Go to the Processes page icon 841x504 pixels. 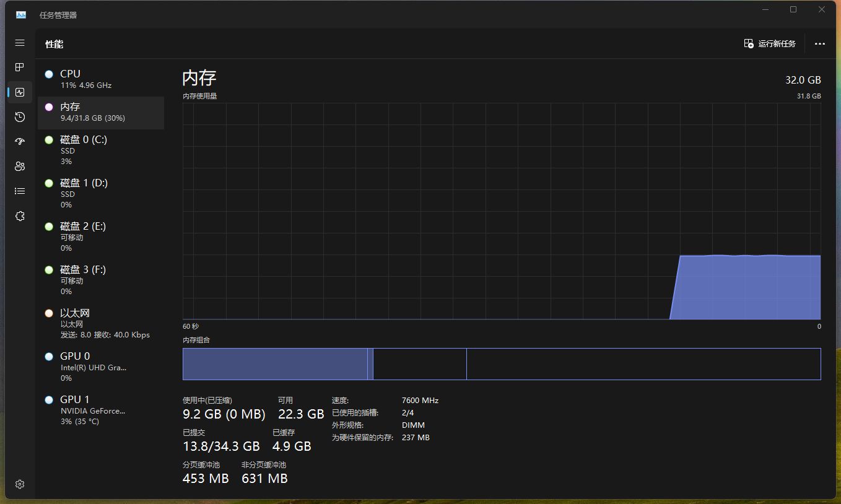point(20,67)
